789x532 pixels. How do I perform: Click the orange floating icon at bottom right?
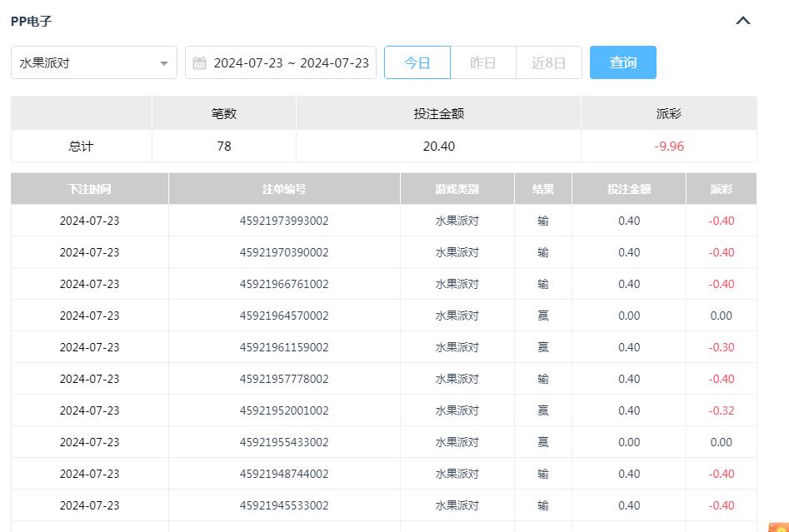[779, 526]
